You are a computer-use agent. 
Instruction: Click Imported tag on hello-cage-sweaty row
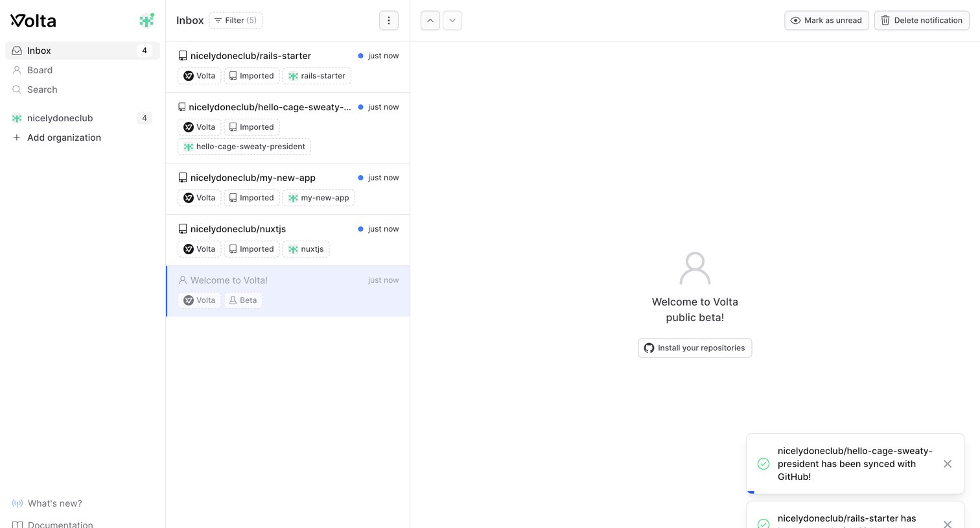(251, 127)
